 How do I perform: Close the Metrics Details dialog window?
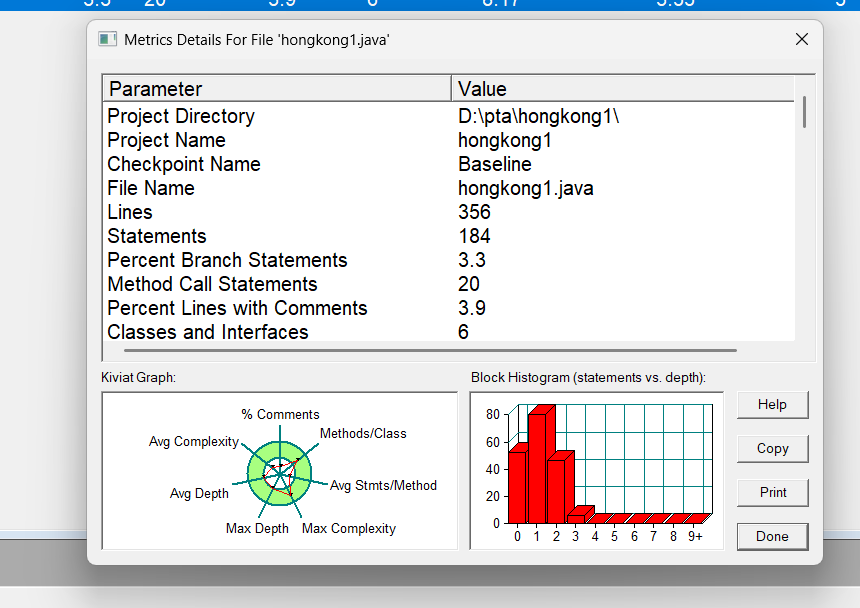pos(802,39)
